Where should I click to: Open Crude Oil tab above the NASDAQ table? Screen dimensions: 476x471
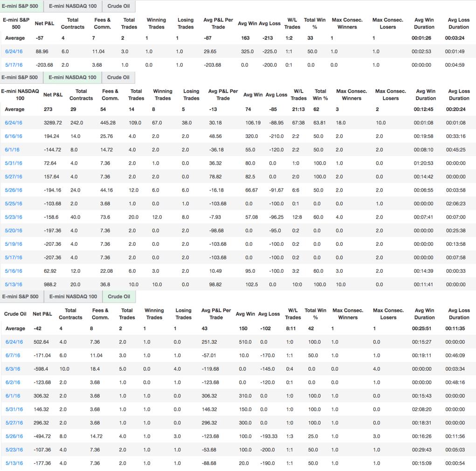point(118,77)
